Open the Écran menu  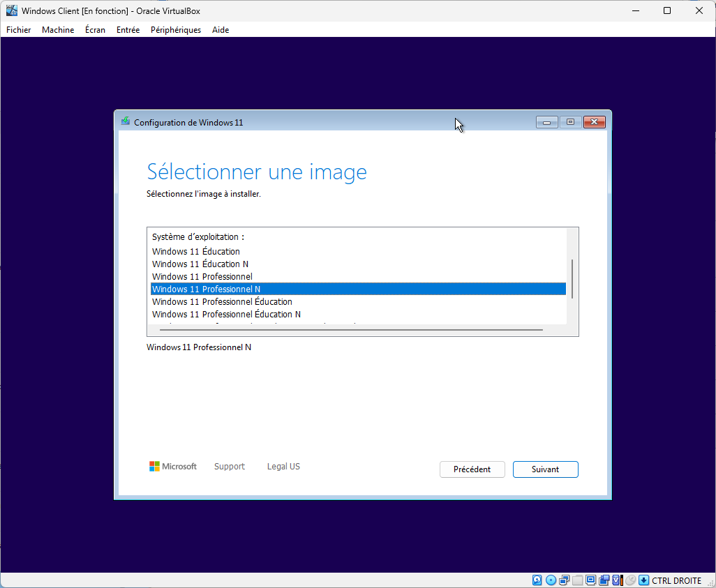[95, 30]
